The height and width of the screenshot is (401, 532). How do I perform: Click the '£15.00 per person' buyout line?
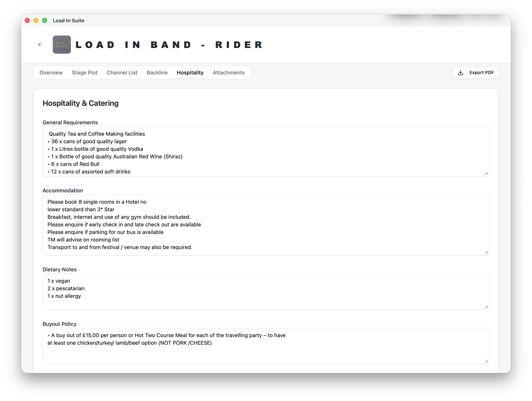click(x=166, y=335)
